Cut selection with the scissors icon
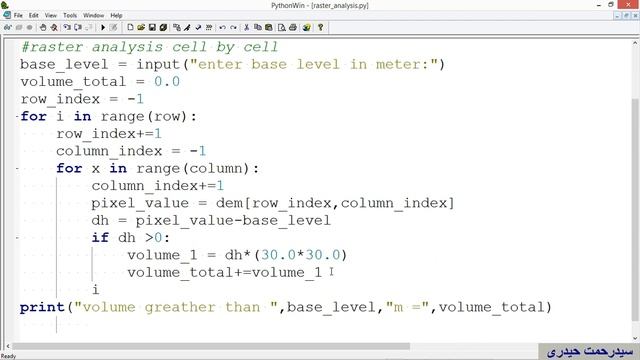Screen dimensions: 640x360 click(x=247, y=27)
